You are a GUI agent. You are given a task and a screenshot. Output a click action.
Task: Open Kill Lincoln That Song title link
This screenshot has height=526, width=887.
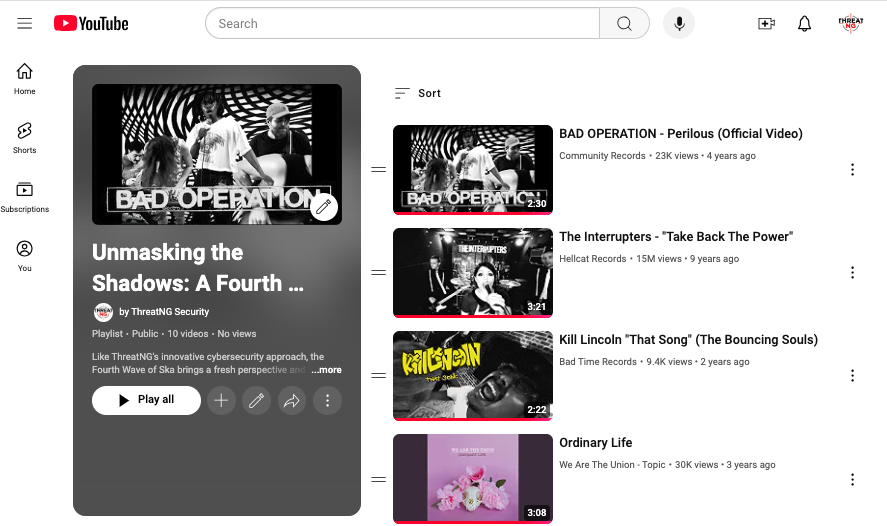pyautogui.click(x=688, y=339)
